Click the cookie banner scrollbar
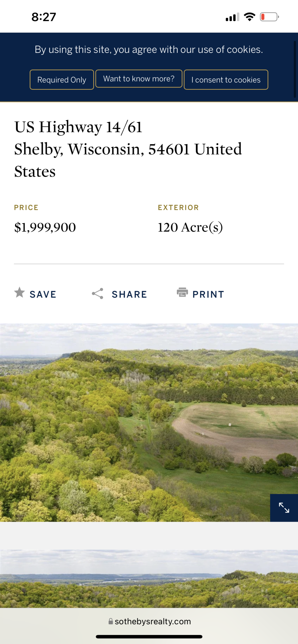 point(295,69)
